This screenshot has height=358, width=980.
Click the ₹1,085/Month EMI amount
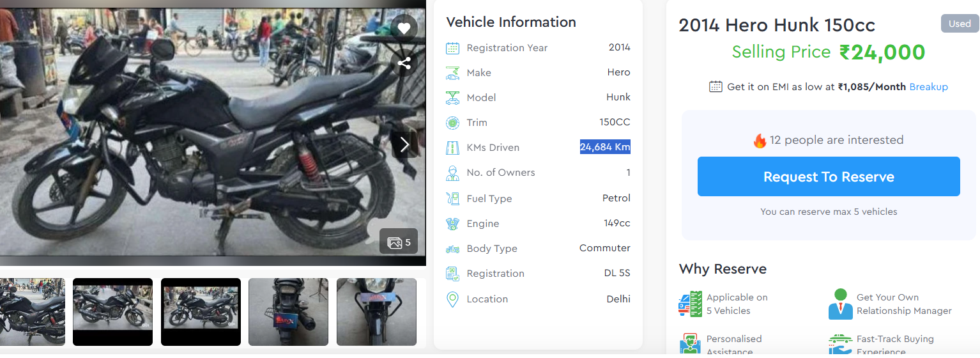click(872, 86)
